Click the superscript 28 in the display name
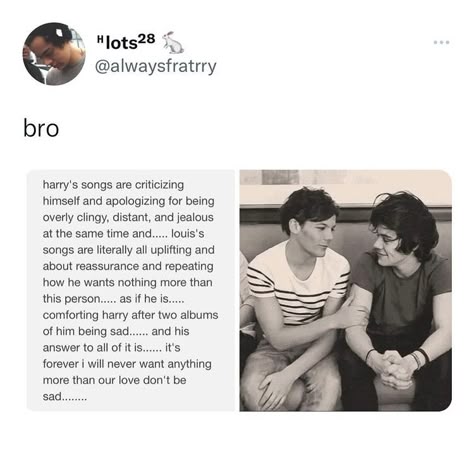This screenshot has width=474, height=449. coord(147,39)
